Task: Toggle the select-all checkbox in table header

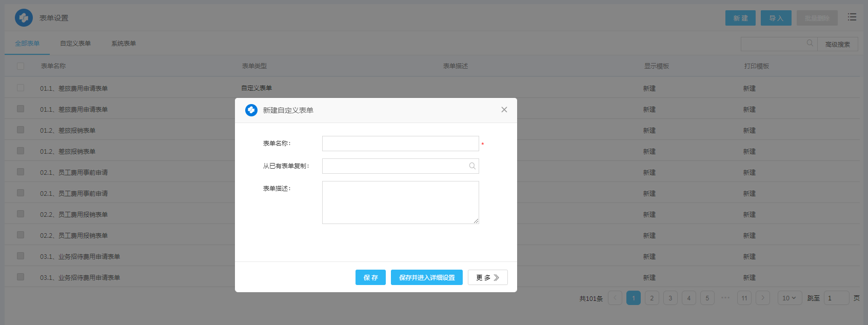Action: (x=21, y=66)
